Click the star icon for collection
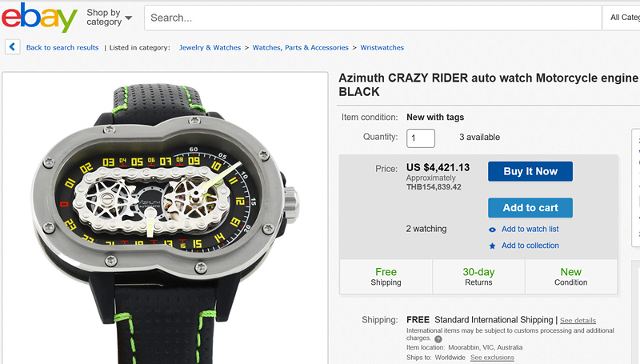 tap(493, 246)
